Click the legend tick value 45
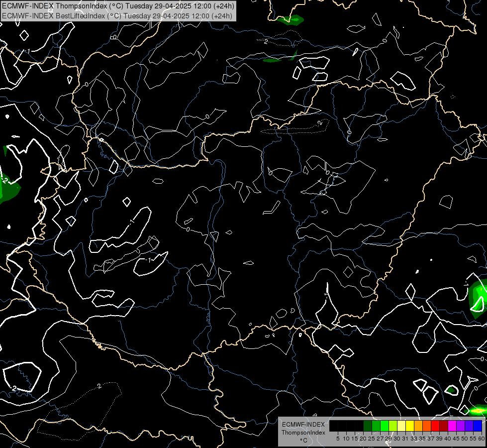Screen dimensions: 487x448 (x=456, y=439)
